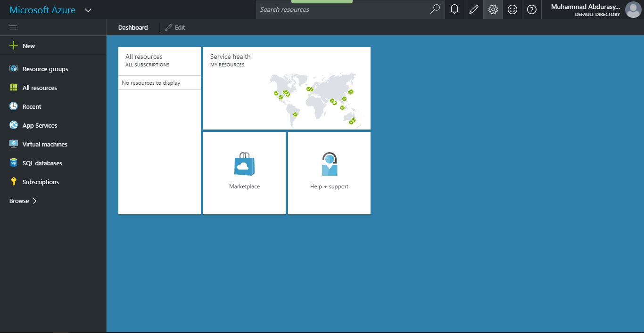Click the DEFAULT DIRECTORY label

click(597, 15)
